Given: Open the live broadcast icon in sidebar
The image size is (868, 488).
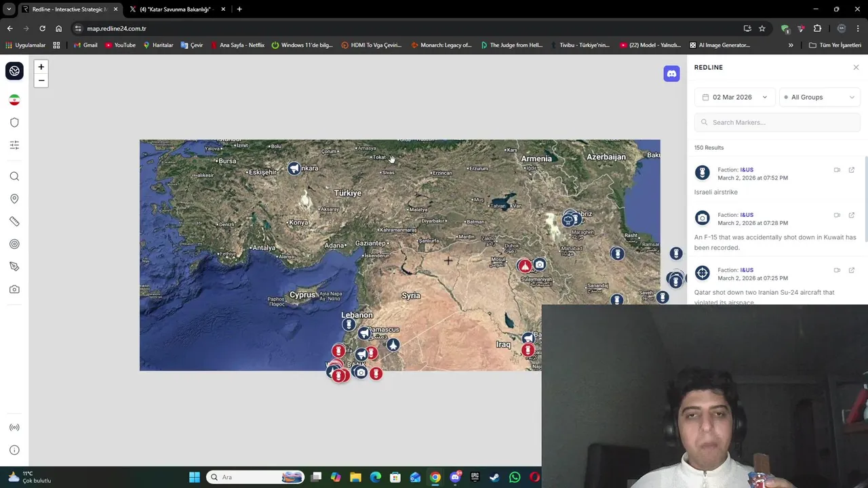Looking at the screenshot, I should tap(14, 428).
